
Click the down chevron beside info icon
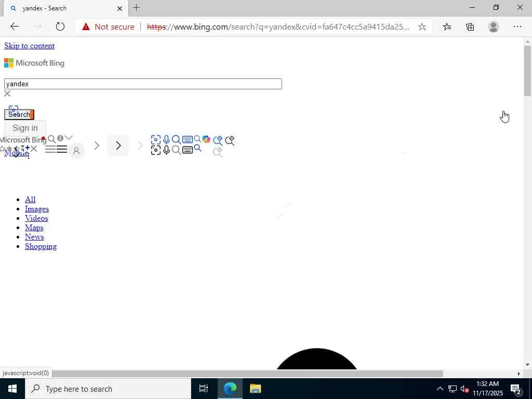coord(69,138)
